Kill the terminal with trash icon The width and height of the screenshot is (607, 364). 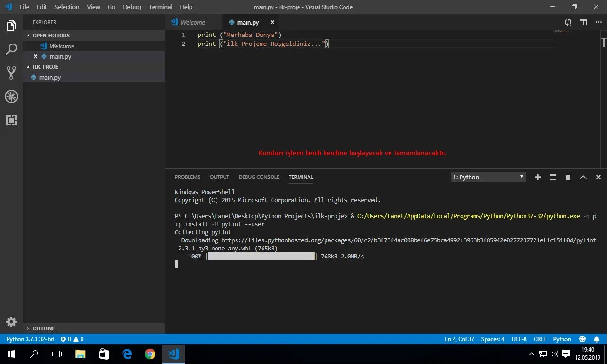click(x=568, y=177)
